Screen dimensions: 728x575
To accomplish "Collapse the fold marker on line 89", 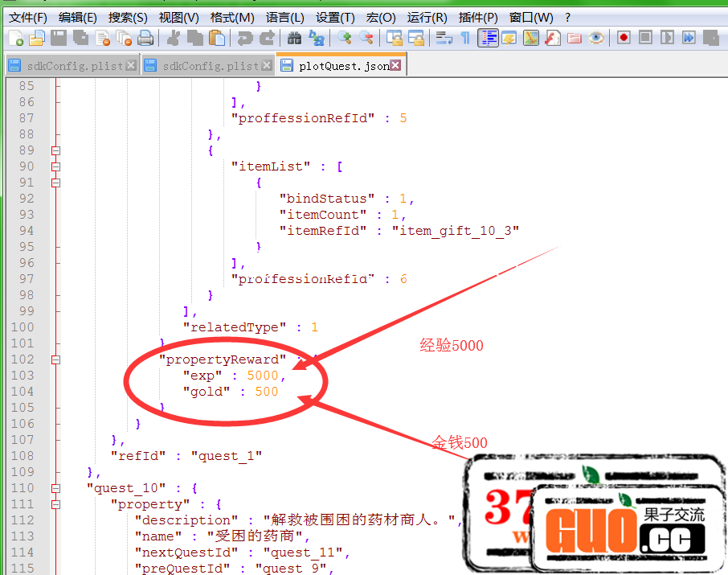I will point(55,150).
